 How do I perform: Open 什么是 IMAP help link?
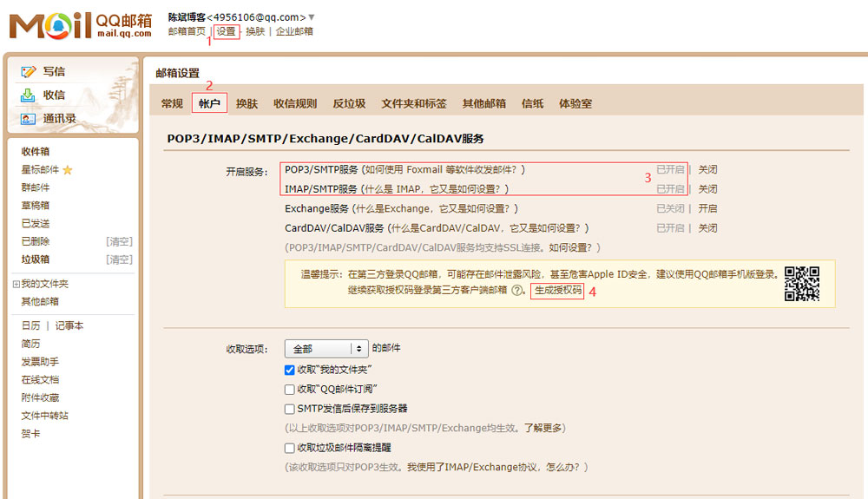click(x=435, y=189)
